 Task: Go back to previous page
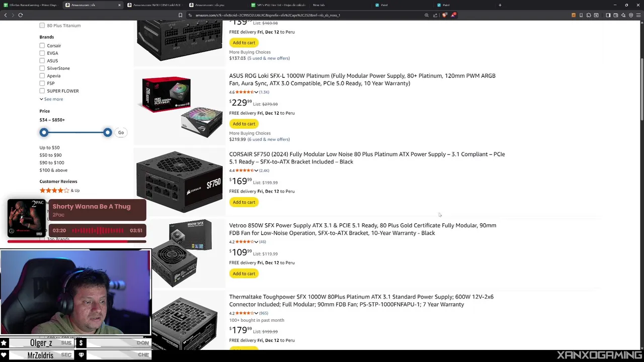[6, 15]
